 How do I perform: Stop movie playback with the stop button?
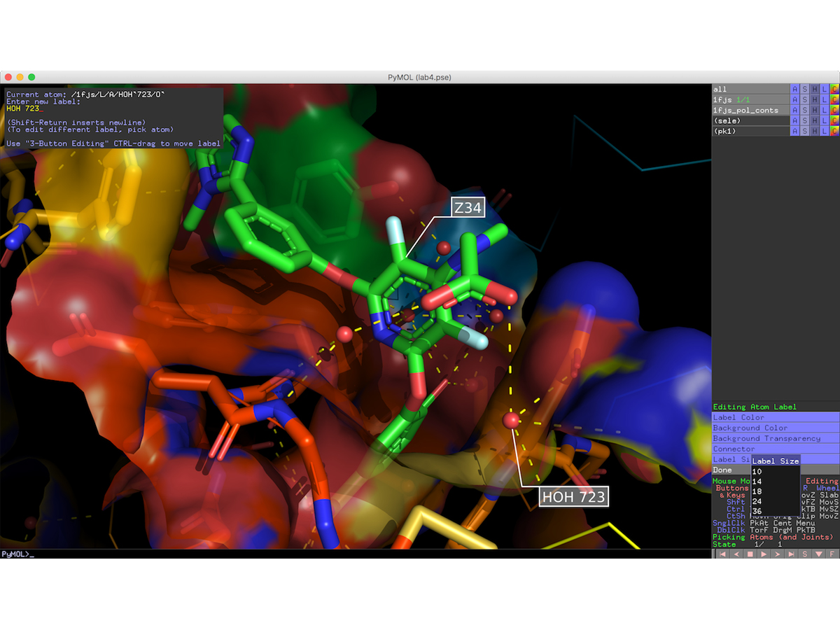(x=749, y=554)
